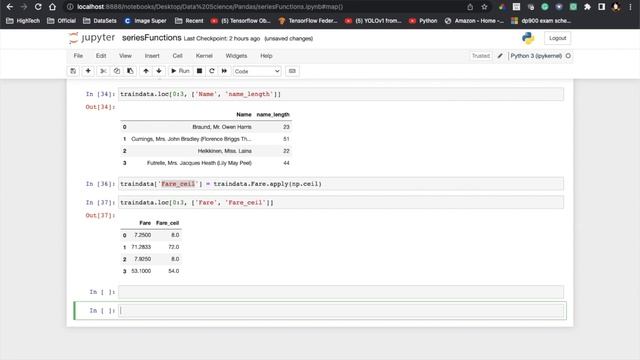Click Last Checkpoint: 2 hours ago text
The height and width of the screenshot is (360, 640).
click(222, 39)
